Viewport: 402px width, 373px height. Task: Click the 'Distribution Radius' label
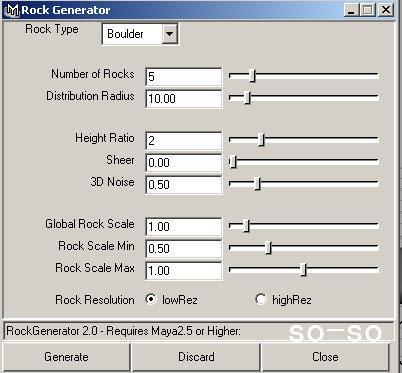(x=90, y=96)
